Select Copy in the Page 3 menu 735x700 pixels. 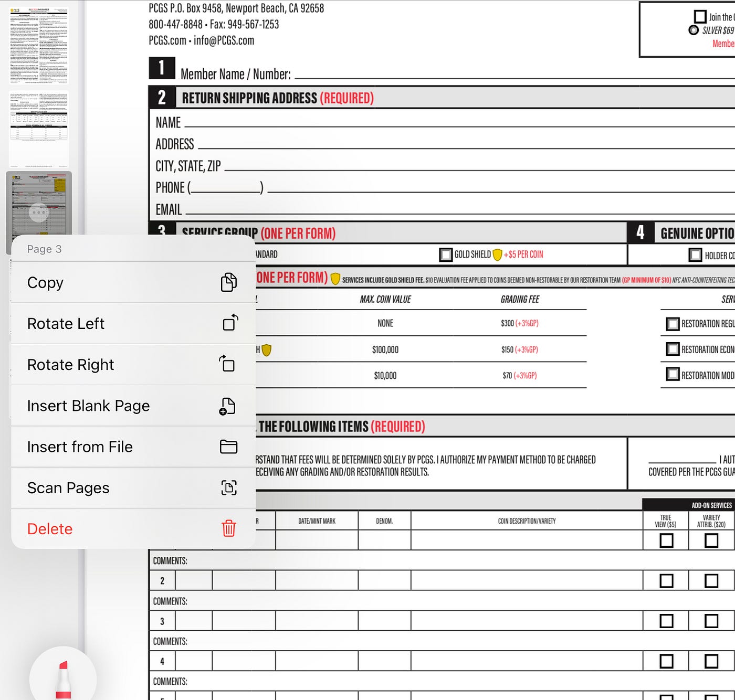[133, 282]
